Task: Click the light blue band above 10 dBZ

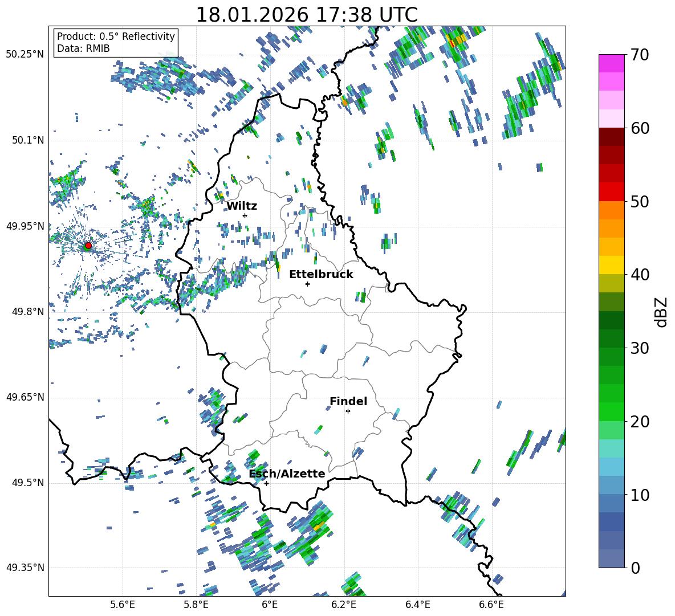Action: tap(611, 486)
